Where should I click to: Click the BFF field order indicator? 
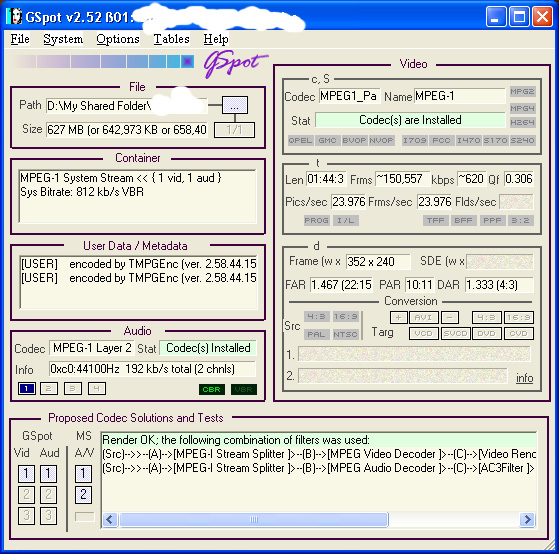(463, 221)
